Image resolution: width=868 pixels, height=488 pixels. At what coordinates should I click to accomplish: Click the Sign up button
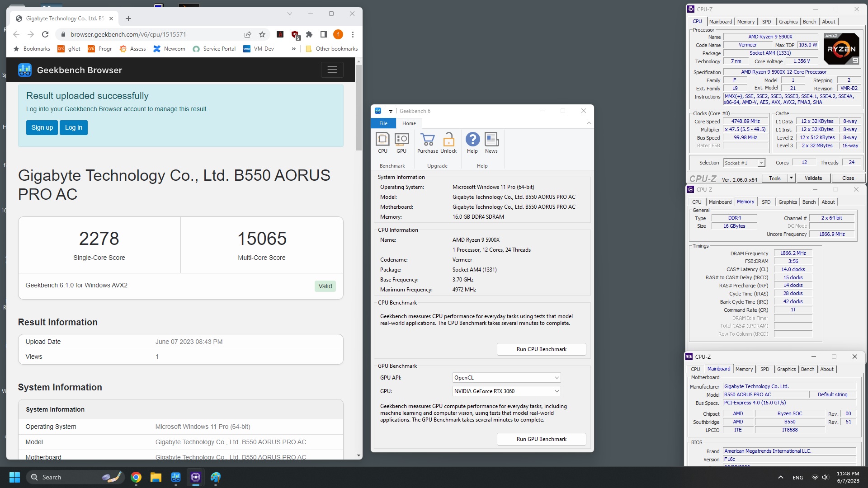tap(42, 127)
